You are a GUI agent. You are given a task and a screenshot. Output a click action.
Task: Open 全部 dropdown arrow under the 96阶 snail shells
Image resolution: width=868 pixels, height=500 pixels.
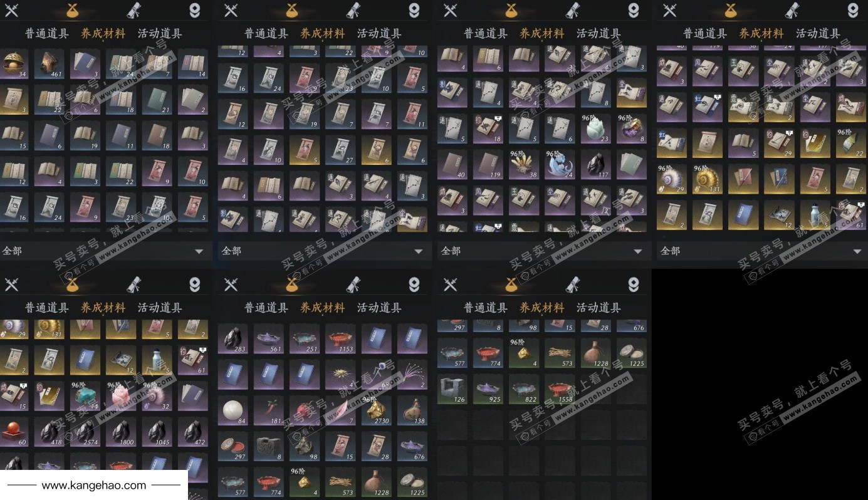[x=857, y=251]
